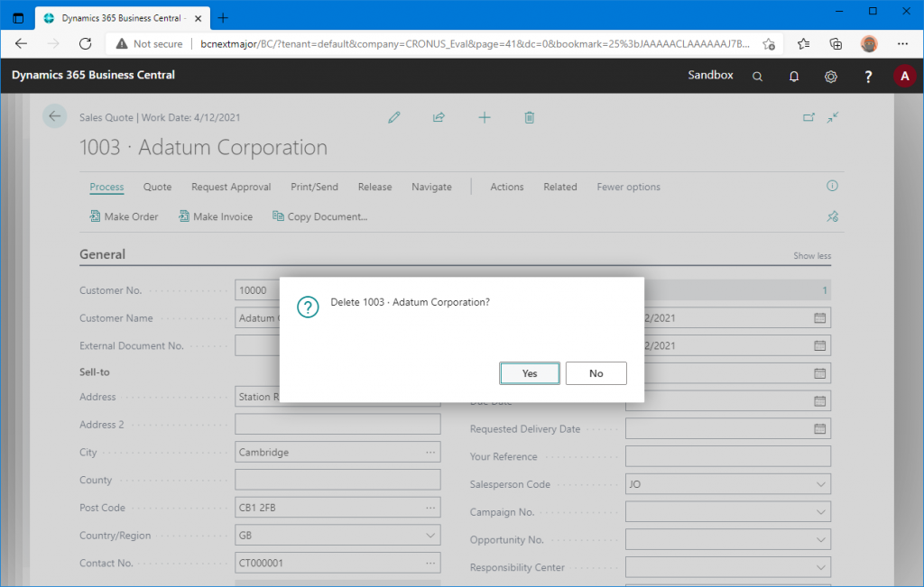Image resolution: width=924 pixels, height=587 pixels.
Task: Open quote in new window icon
Action: coord(808,118)
